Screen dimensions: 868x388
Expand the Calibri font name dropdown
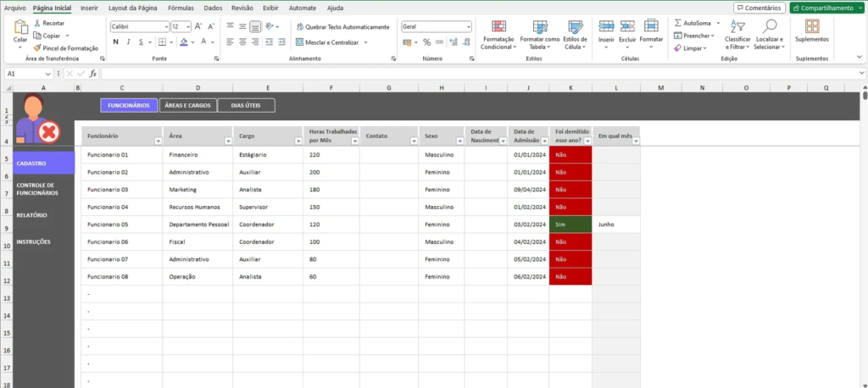166,27
